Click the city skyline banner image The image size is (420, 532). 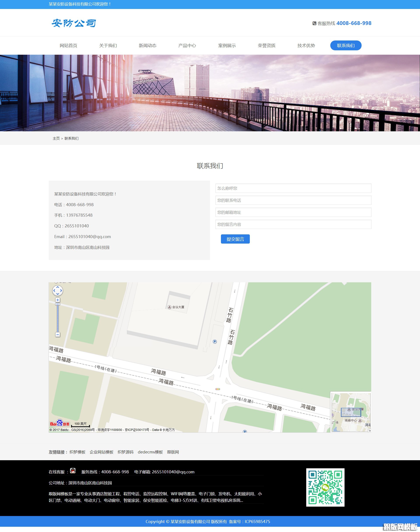coord(210,93)
